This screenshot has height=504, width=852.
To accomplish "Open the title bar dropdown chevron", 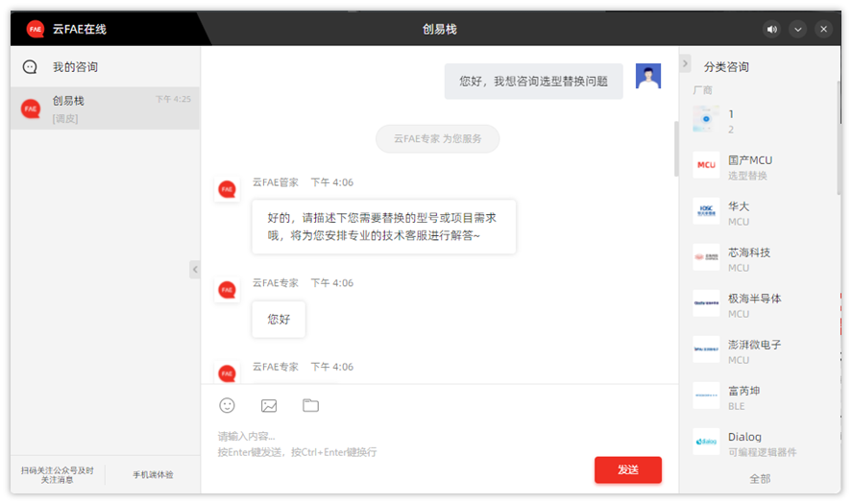I will click(x=797, y=29).
